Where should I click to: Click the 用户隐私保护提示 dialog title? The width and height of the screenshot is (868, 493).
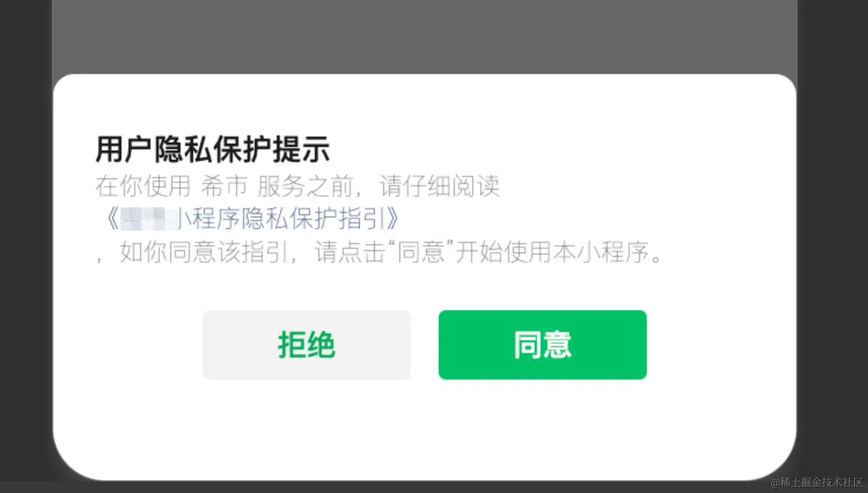click(x=212, y=149)
